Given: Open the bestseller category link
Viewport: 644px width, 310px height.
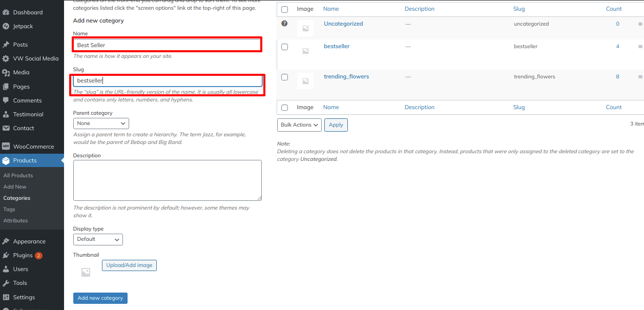Looking at the screenshot, I should 337,46.
